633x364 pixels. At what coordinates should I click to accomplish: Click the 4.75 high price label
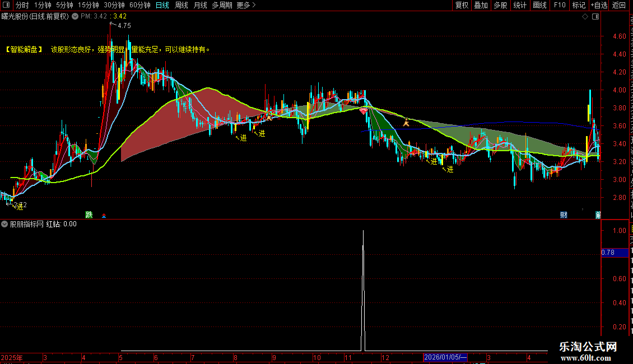pos(124,25)
